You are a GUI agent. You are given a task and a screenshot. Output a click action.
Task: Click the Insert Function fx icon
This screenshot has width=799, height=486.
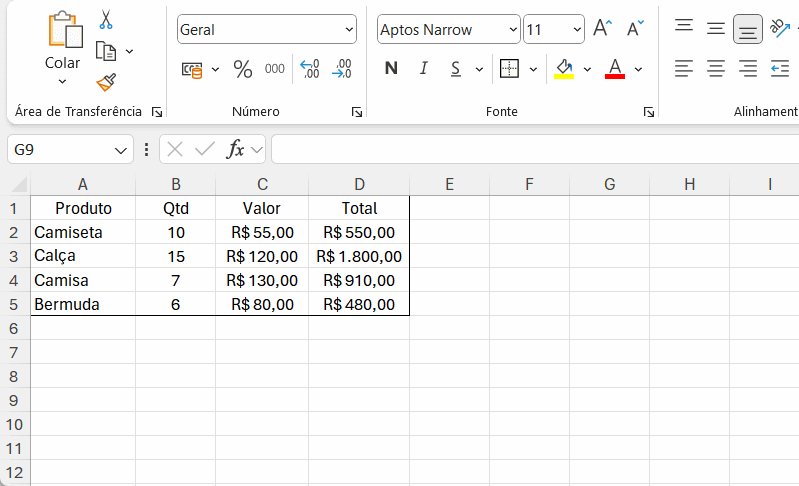pyautogui.click(x=236, y=150)
